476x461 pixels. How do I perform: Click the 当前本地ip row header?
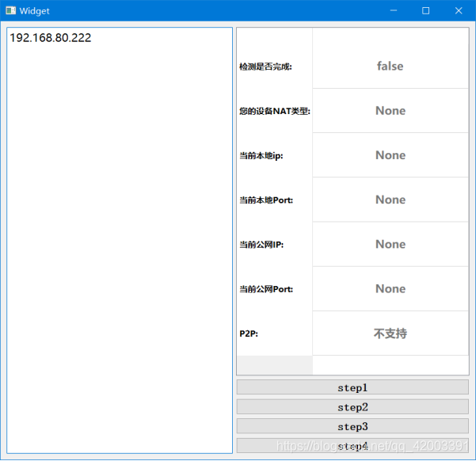pyautogui.click(x=274, y=155)
